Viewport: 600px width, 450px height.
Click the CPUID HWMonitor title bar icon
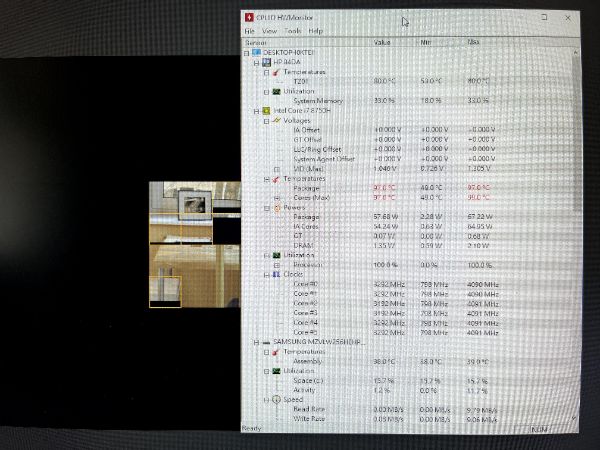click(x=249, y=18)
